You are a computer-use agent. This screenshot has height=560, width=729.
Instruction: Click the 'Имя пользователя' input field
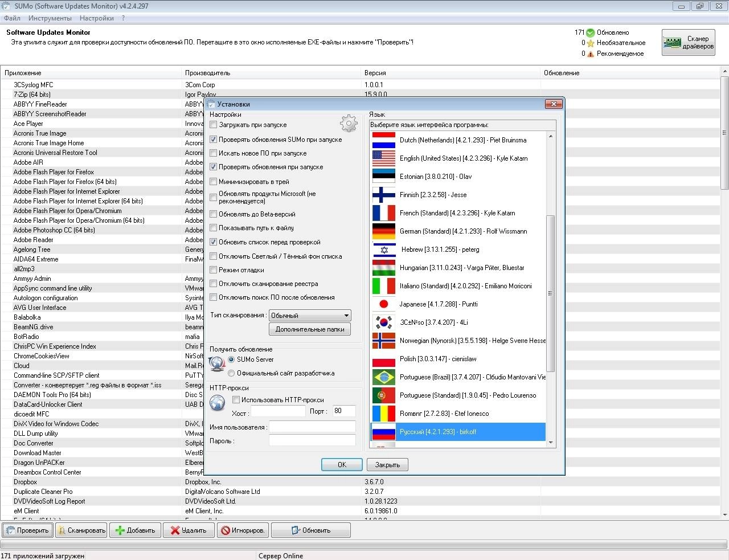coord(312,427)
